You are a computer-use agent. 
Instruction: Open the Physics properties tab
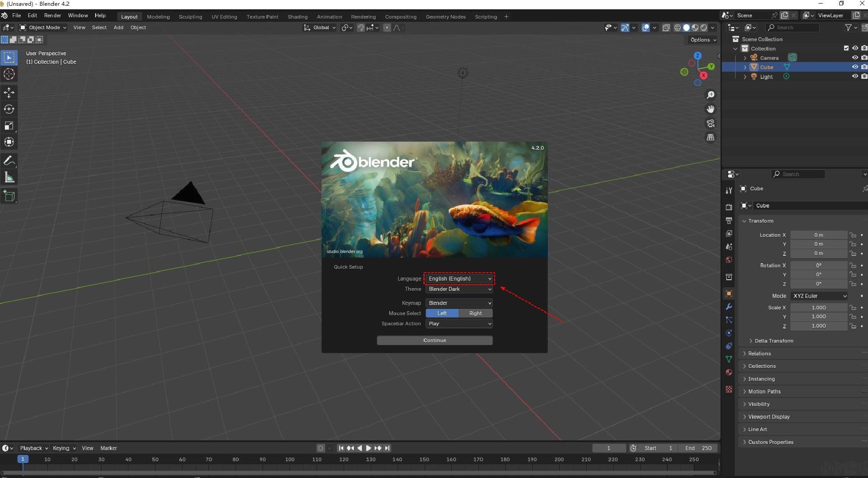(x=728, y=333)
